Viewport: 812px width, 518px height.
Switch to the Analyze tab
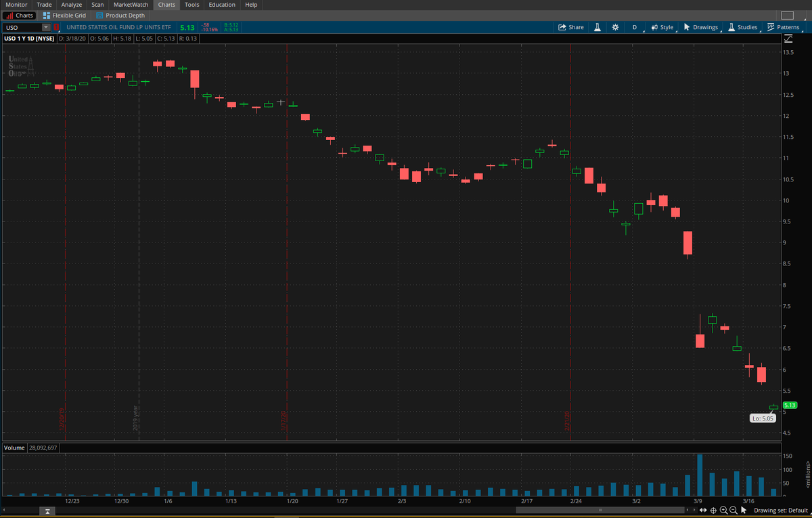click(71, 5)
